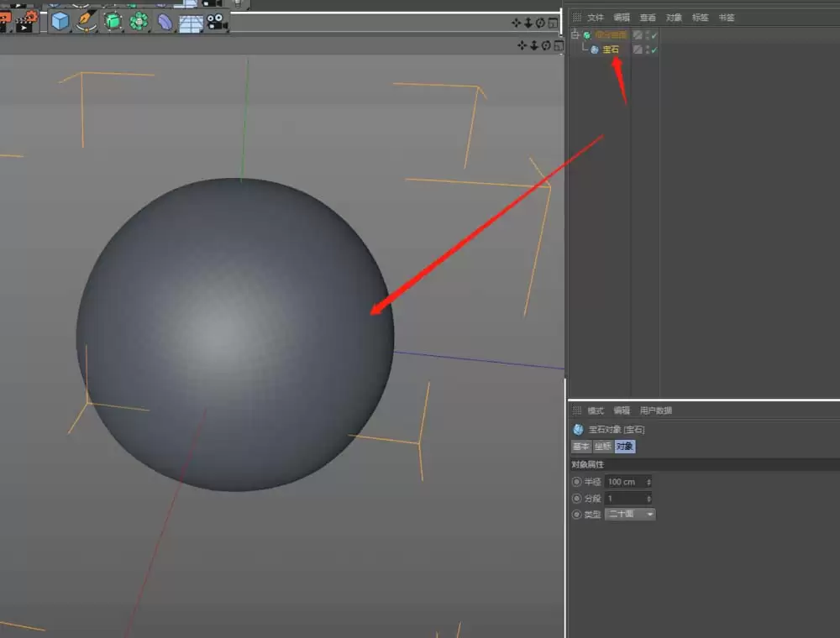Collapse the 细分曲面 hierarchy in Object manager

click(x=575, y=34)
